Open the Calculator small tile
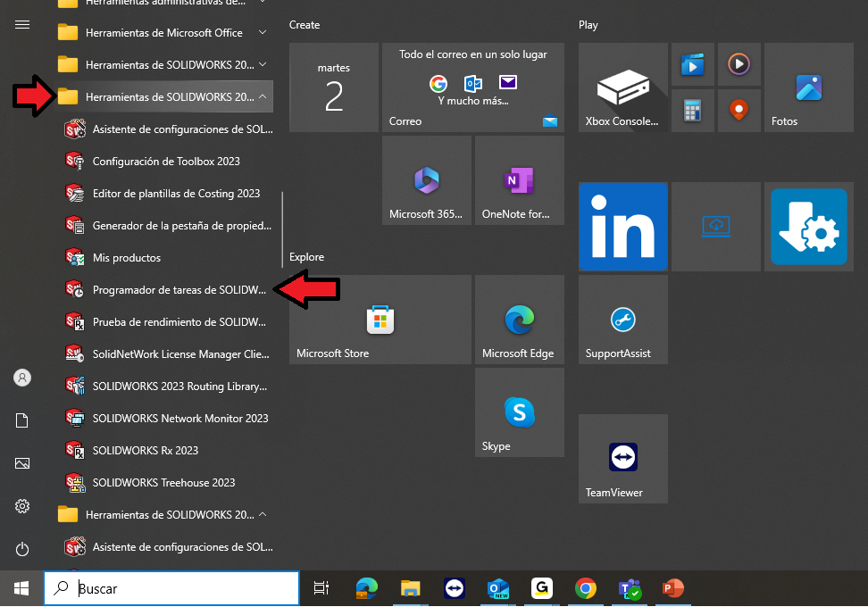 click(692, 111)
